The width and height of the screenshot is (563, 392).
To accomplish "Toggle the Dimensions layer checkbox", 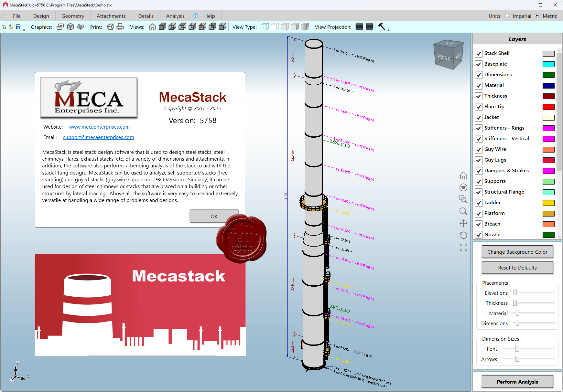I will click(x=479, y=75).
